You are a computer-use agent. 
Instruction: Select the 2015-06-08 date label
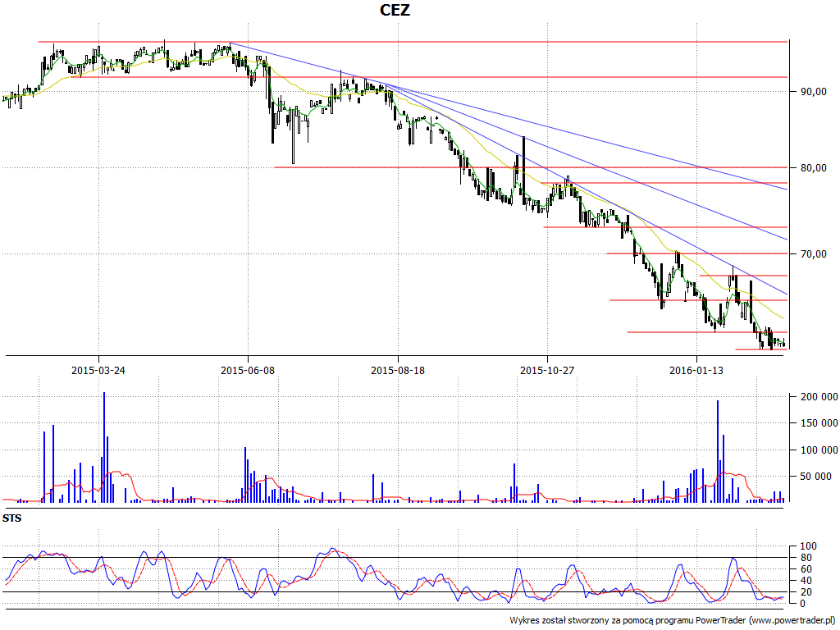coord(248,370)
